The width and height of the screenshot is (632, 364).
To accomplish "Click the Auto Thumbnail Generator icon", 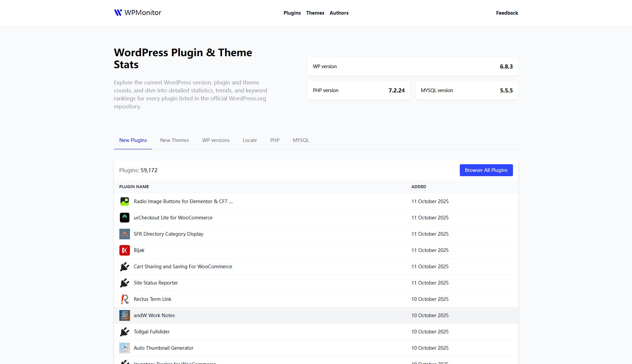I will coord(125,348).
